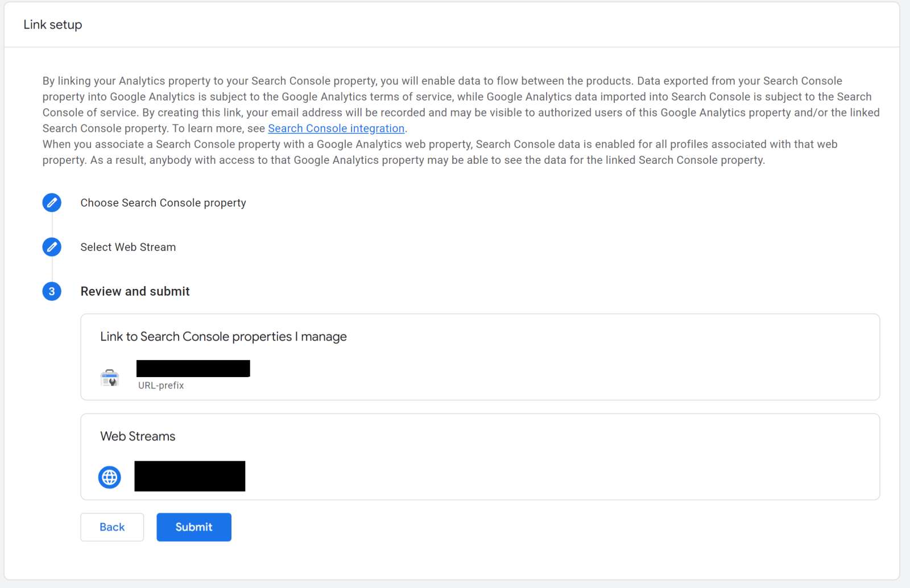
Task: Open the Search Console integration link
Action: [x=336, y=129]
